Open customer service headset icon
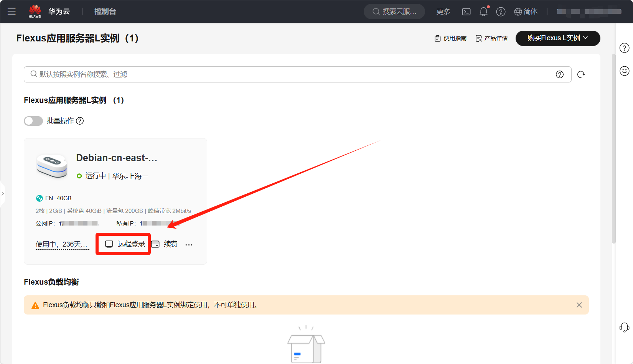Screen dimensions: 633x364 pos(624,327)
